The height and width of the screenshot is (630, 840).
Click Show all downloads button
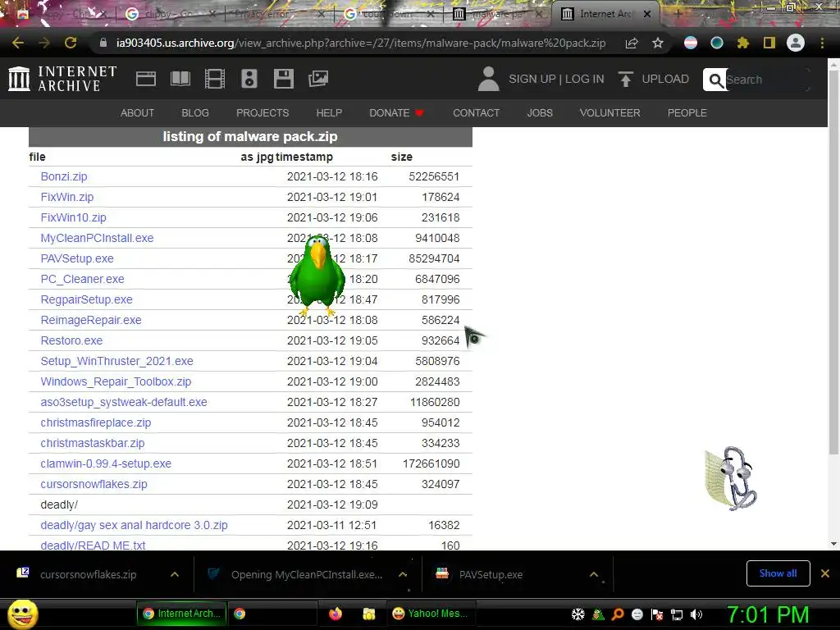[x=778, y=573]
